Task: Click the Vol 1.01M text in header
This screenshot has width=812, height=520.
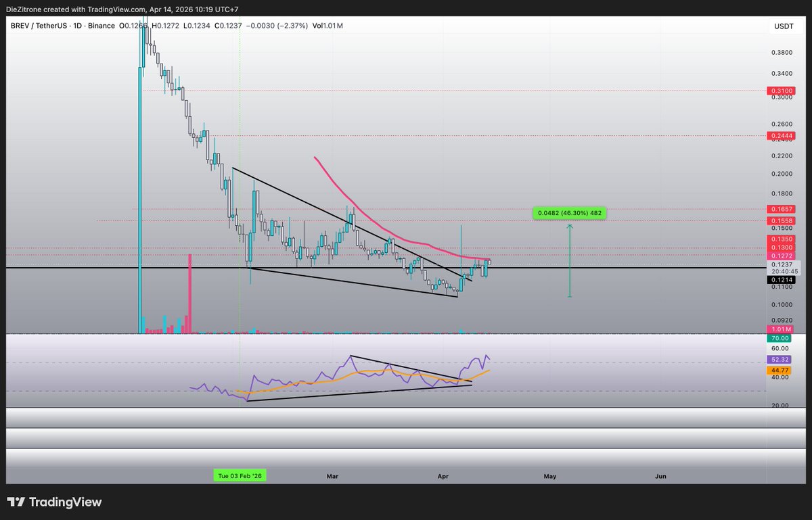Action: (x=328, y=26)
